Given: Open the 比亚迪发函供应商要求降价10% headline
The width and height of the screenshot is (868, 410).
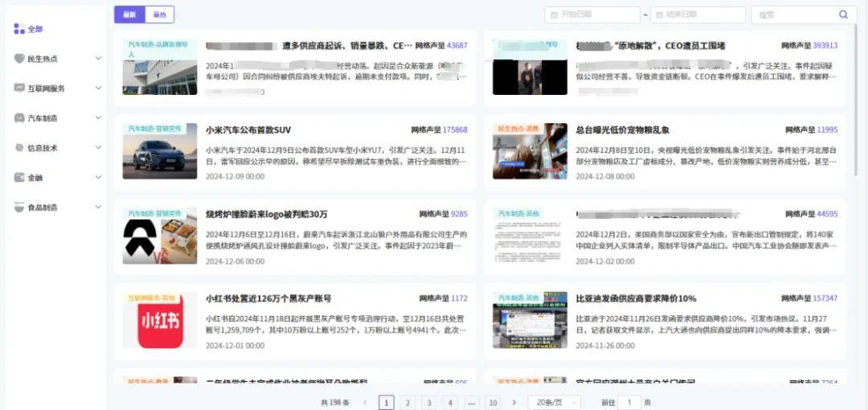Looking at the screenshot, I should tap(636, 298).
